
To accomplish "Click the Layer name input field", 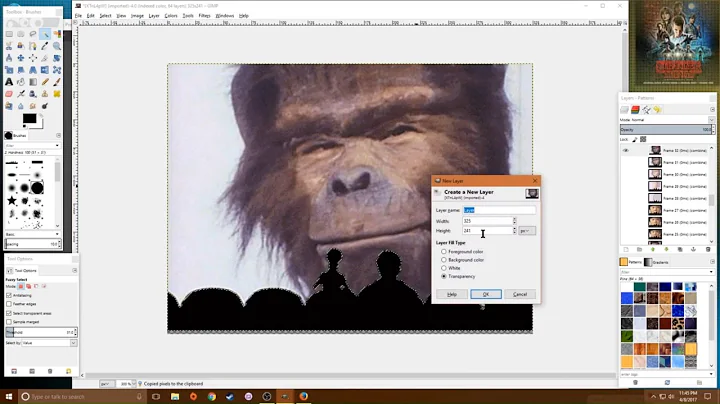I will 499,210.
